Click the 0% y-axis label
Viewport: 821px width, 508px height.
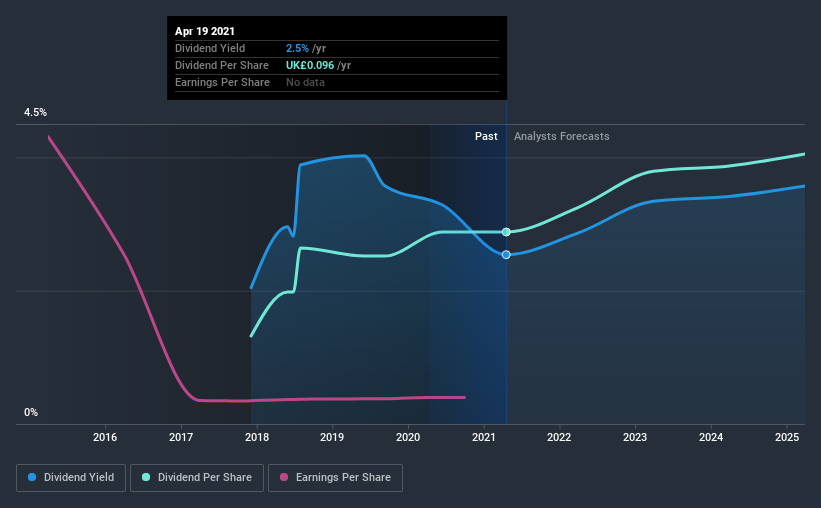31,413
